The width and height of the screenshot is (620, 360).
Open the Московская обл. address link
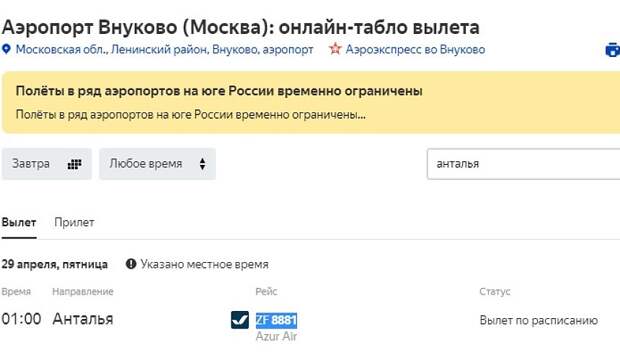(x=164, y=49)
